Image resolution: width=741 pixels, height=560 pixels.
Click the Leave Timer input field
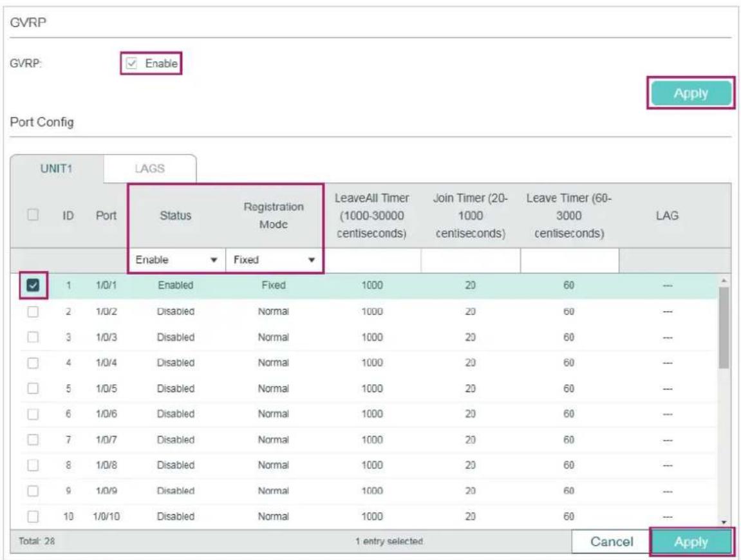pos(570,261)
